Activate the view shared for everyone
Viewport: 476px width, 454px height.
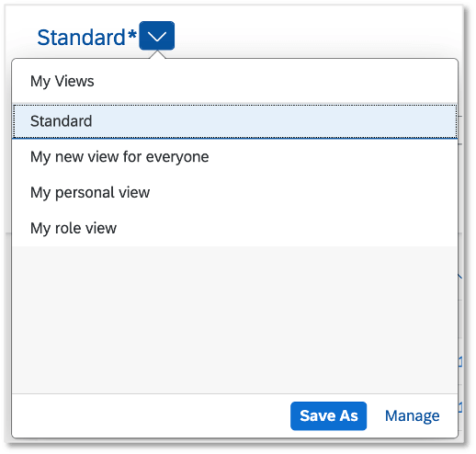click(x=235, y=157)
